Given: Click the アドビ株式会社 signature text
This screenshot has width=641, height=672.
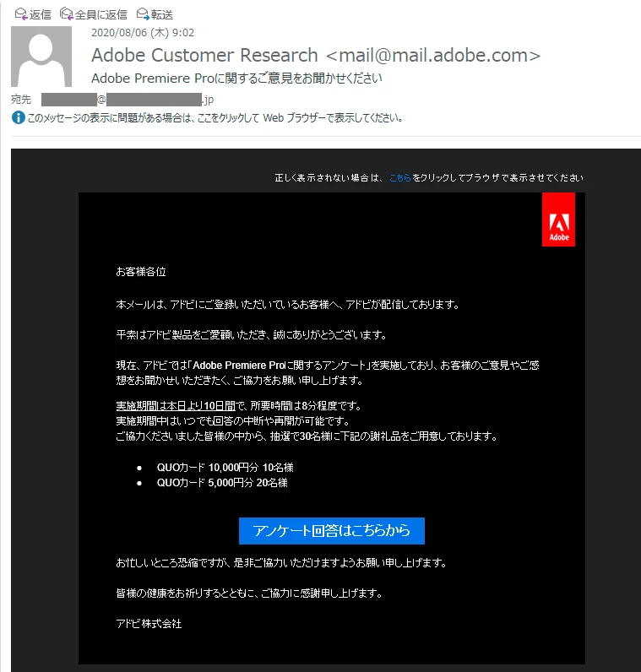Looking at the screenshot, I should pyautogui.click(x=149, y=624).
